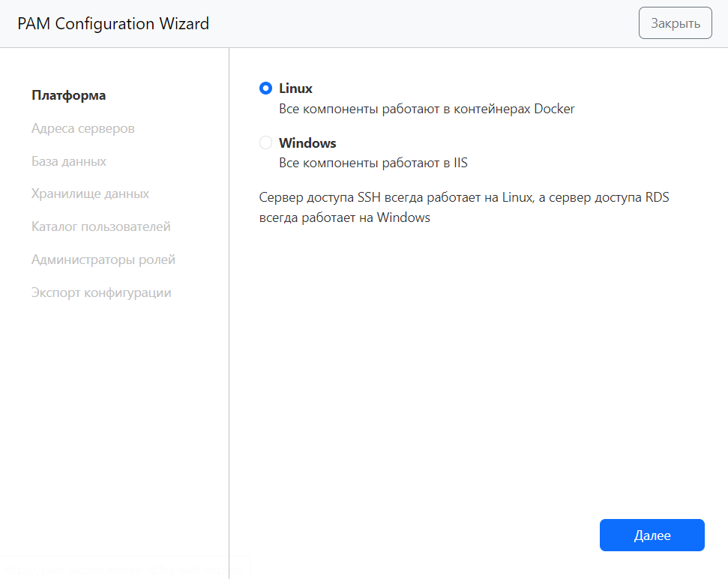
Task: Click the bold Linux option label
Action: pos(295,88)
